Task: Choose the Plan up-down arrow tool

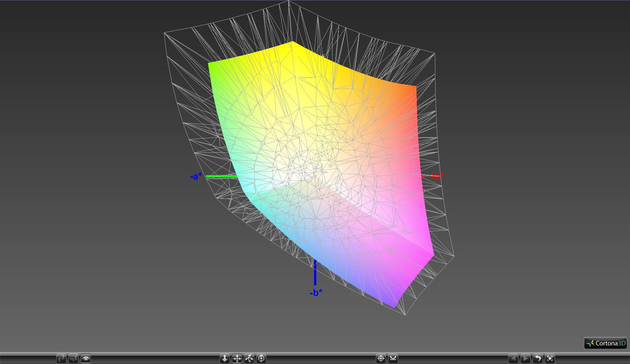Action: [225, 358]
